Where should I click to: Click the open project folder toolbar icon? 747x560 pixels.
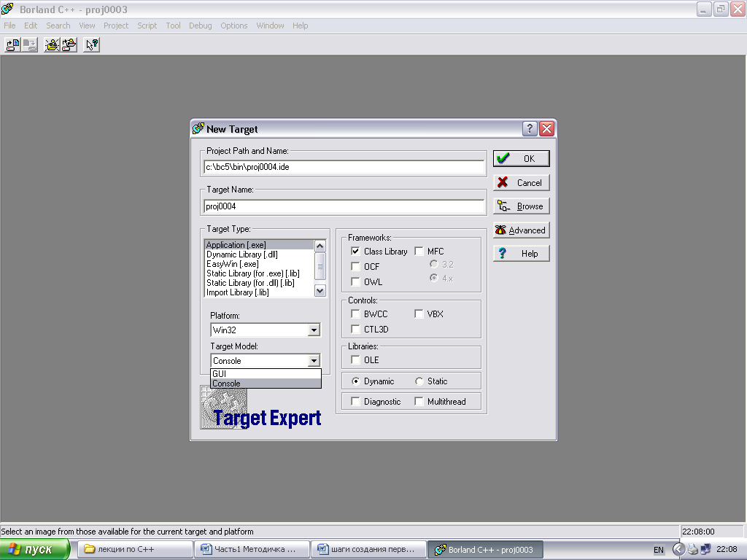(52, 44)
